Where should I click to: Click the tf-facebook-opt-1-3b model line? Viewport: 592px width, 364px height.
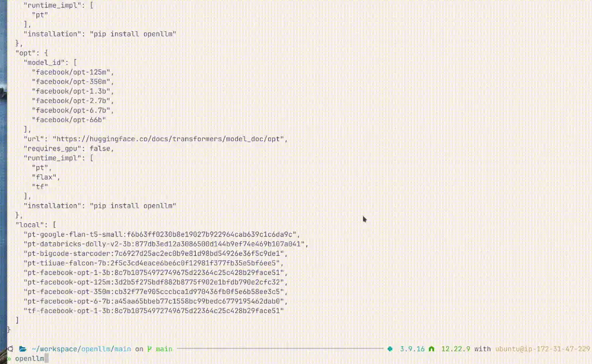pyautogui.click(x=154, y=311)
